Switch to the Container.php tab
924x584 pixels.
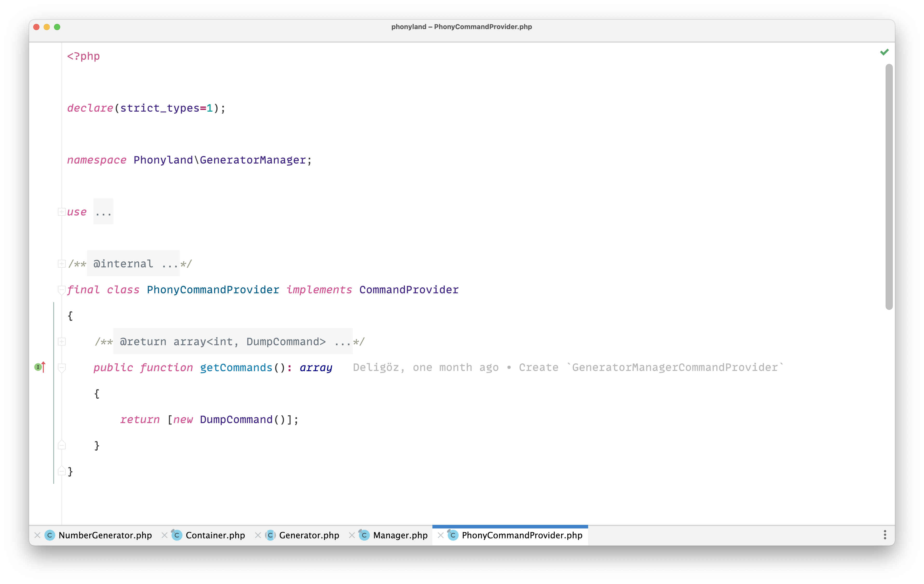tap(215, 535)
